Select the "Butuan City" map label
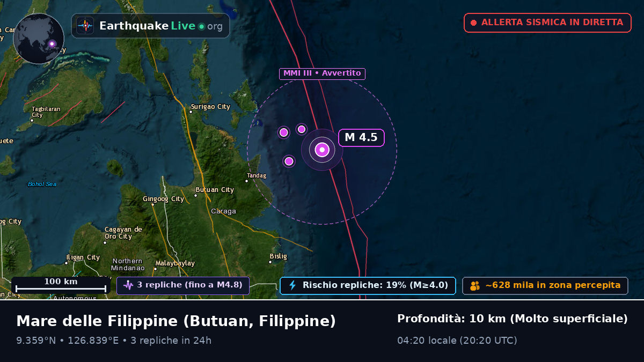The height and width of the screenshot is (362, 644). [x=214, y=190]
